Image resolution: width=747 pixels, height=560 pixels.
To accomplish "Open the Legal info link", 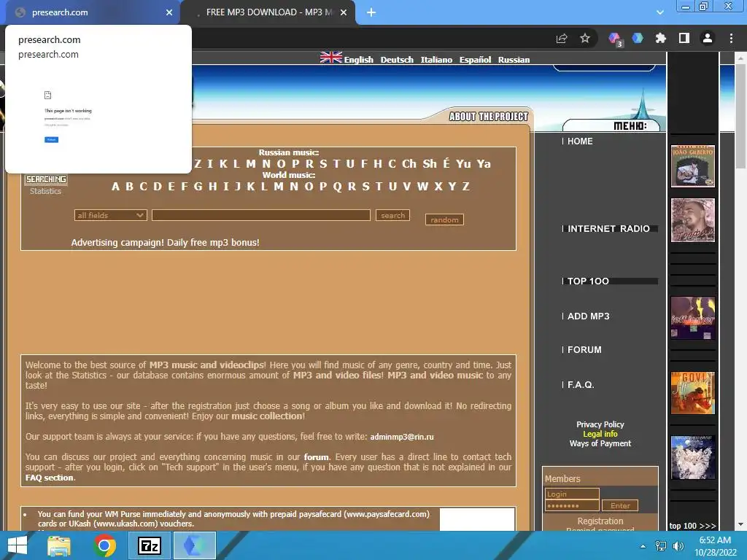I will [x=600, y=434].
